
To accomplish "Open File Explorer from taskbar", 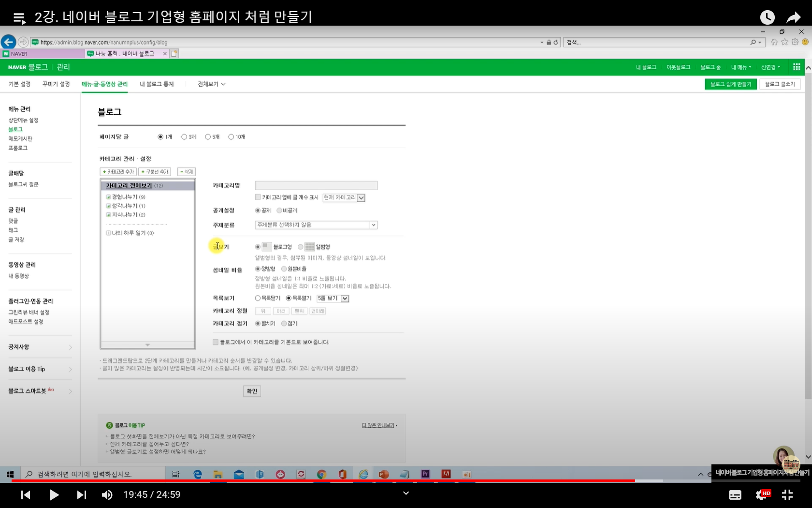I will click(218, 474).
